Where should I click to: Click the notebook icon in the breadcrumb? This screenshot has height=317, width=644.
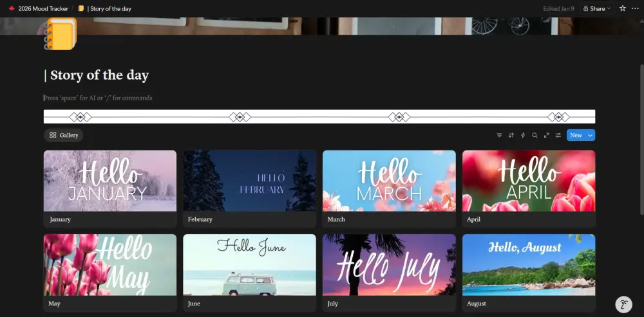pos(81,8)
